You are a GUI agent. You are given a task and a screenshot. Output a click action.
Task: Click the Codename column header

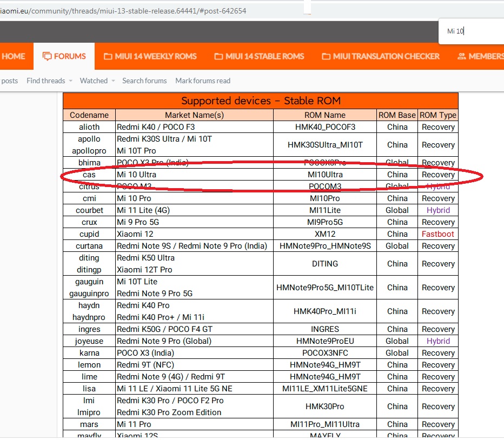89,115
